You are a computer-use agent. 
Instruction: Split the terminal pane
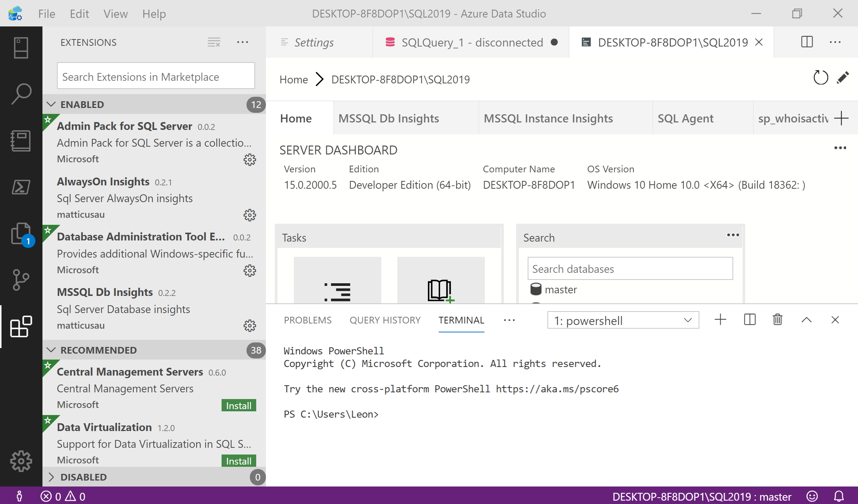749,320
